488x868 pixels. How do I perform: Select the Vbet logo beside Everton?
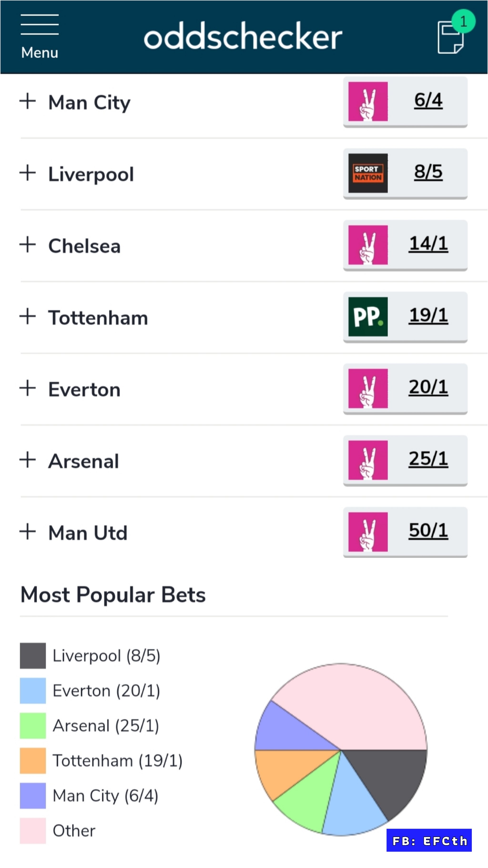[x=367, y=389]
